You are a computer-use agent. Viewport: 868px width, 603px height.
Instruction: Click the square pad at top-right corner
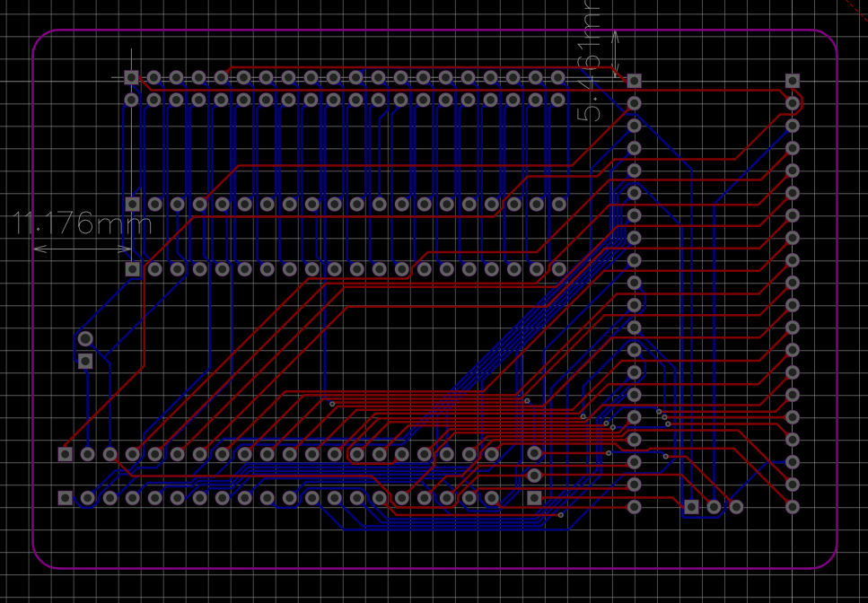(793, 80)
